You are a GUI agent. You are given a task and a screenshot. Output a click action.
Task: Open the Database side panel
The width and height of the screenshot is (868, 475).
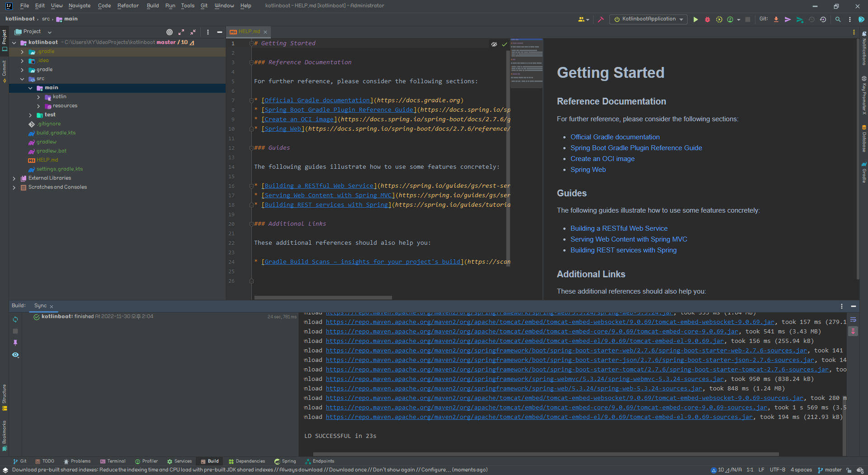[864, 139]
